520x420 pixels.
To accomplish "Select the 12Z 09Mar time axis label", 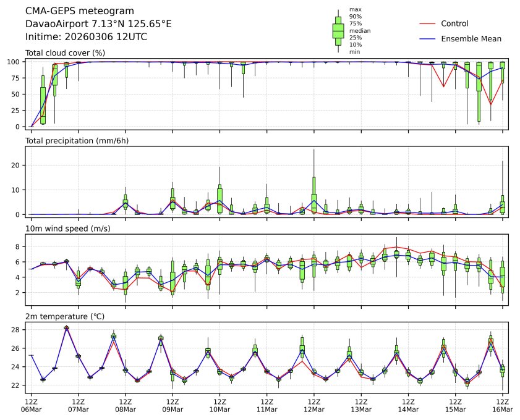I will coord(173,405).
